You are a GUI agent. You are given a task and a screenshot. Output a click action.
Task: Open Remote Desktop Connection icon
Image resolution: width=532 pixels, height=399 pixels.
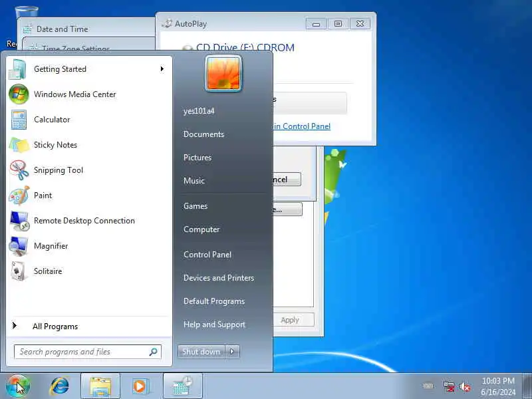tap(19, 221)
